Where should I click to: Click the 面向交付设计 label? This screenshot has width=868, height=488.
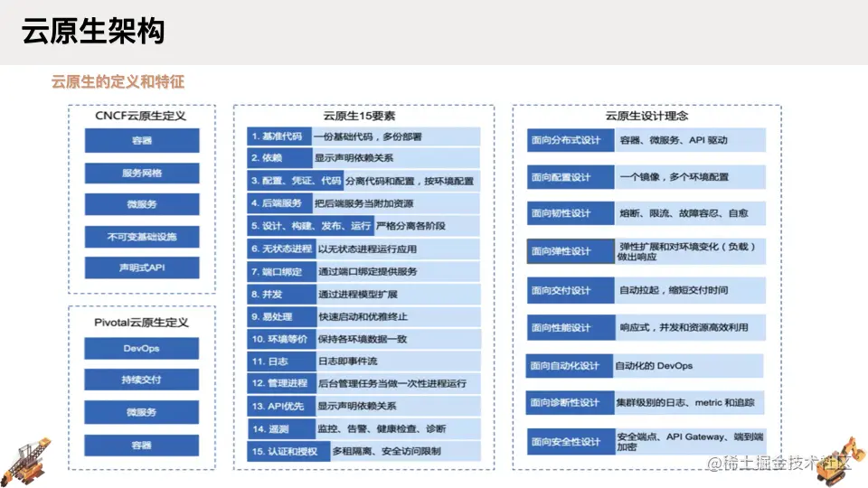tap(571, 290)
